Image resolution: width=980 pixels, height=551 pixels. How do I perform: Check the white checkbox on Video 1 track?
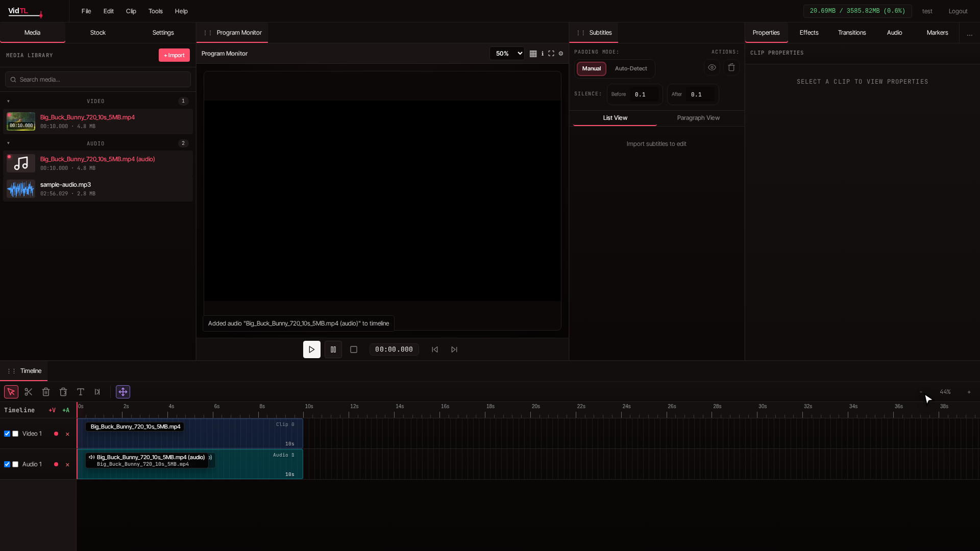(x=15, y=434)
